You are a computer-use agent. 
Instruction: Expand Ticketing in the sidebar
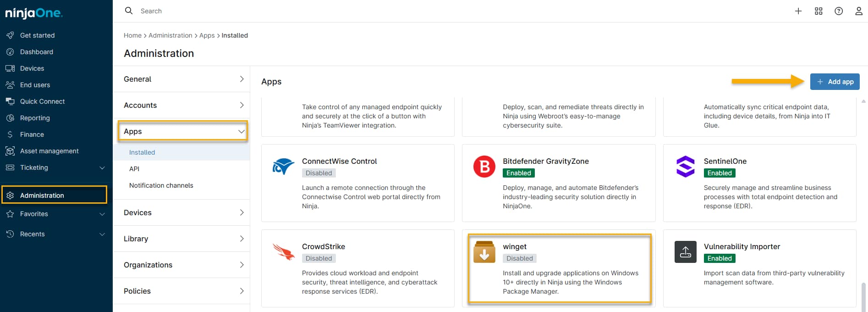(x=102, y=167)
